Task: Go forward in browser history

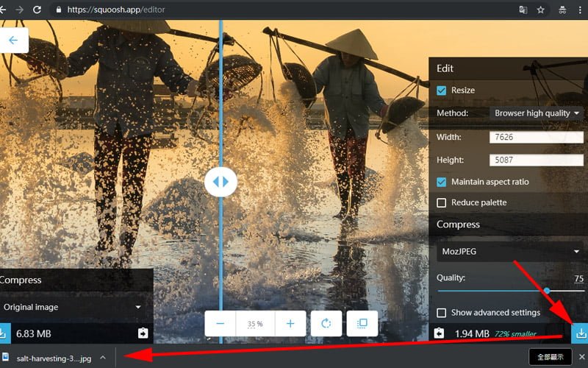Action: point(20,10)
